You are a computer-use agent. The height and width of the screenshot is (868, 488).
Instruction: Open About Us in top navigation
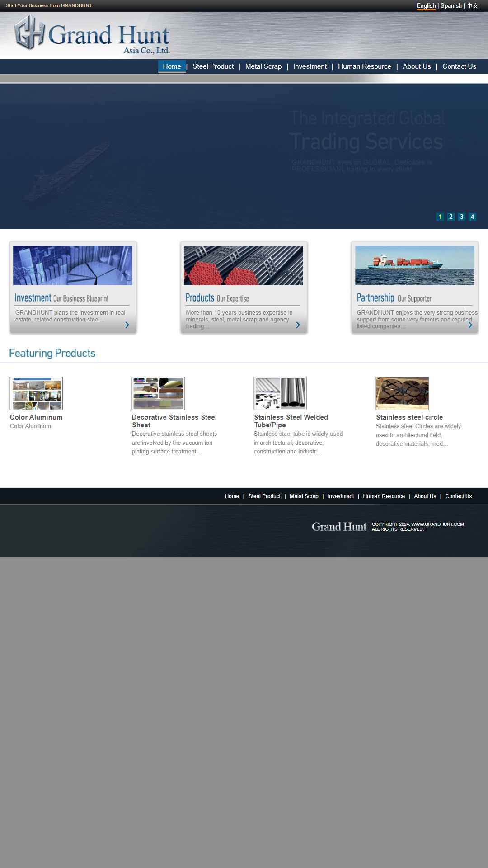click(417, 66)
